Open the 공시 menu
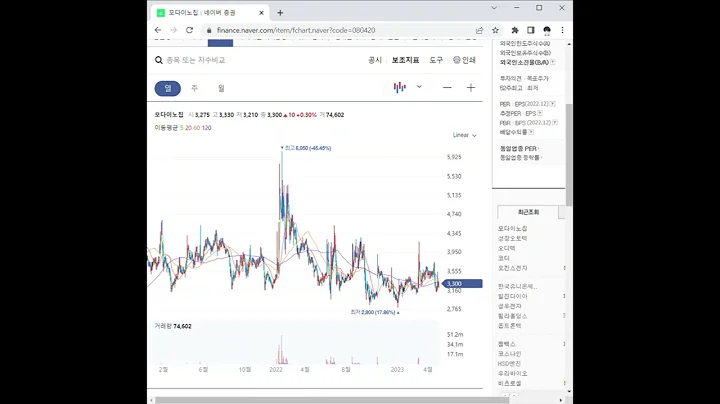Viewport: 720px width, 404px height. tap(375, 60)
